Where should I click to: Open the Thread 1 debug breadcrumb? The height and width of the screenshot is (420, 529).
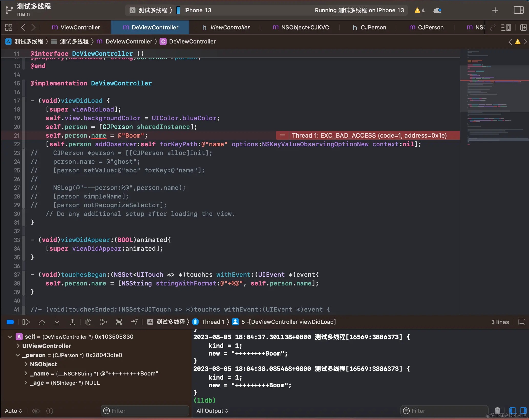pos(208,322)
